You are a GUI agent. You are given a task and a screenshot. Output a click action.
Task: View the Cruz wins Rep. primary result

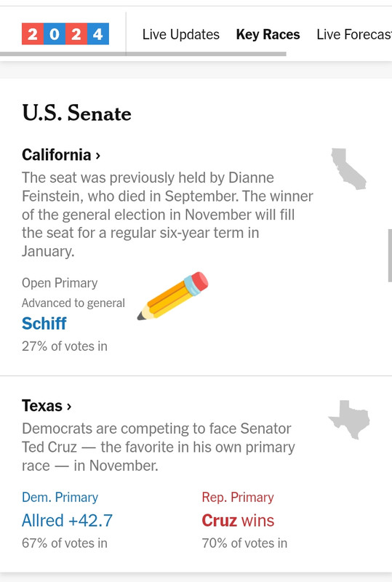tap(238, 520)
